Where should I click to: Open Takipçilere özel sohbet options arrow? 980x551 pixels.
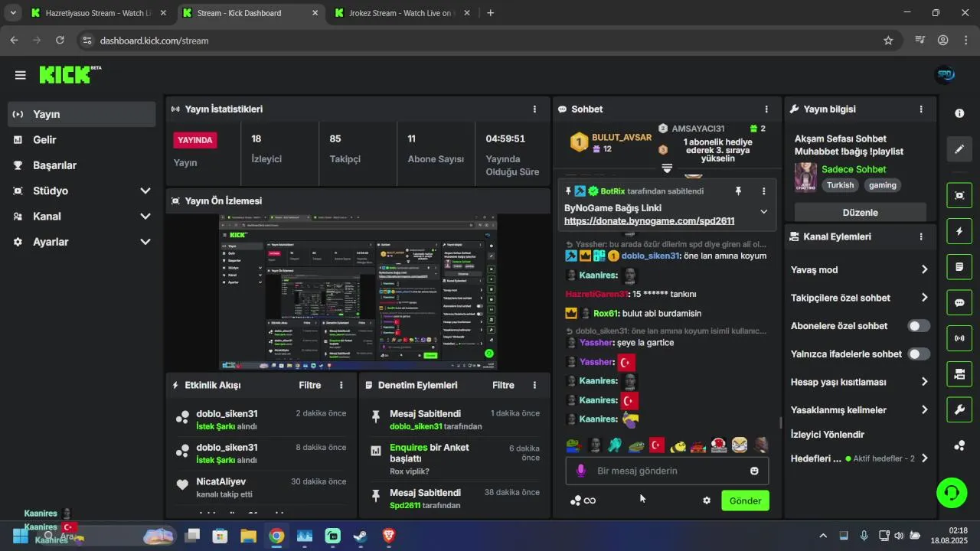pyautogui.click(x=924, y=298)
